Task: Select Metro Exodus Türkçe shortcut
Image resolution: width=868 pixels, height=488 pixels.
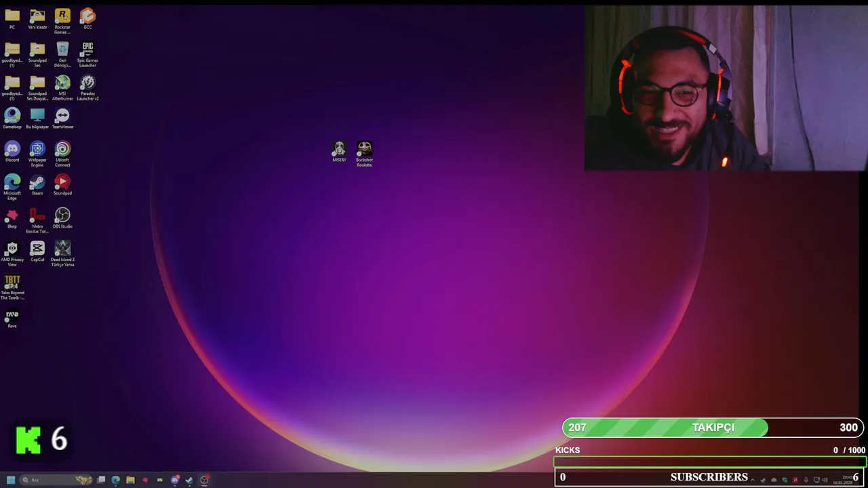Action: [37, 220]
